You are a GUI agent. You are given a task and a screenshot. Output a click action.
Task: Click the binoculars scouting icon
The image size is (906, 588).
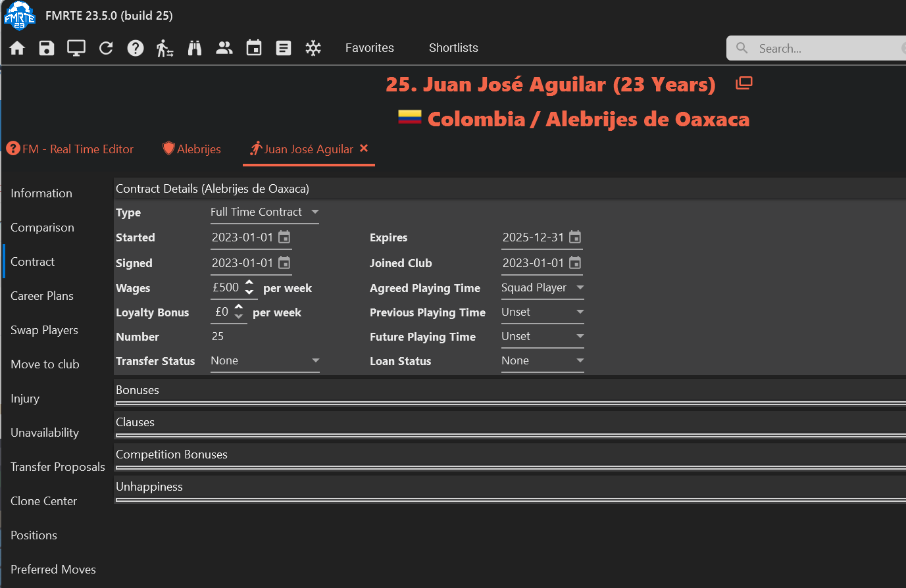pyautogui.click(x=195, y=48)
